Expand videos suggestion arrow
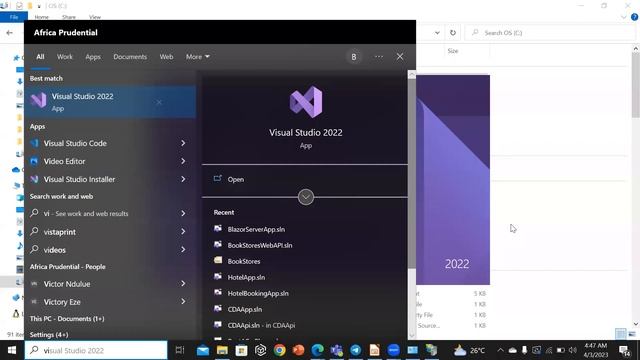640x360 pixels. tap(183, 249)
